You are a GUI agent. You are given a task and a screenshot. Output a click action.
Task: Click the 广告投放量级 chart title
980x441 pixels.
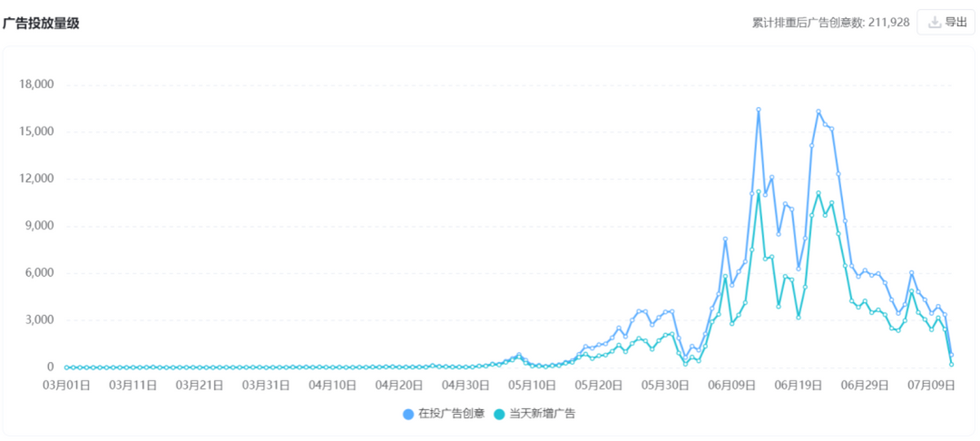coord(41,23)
